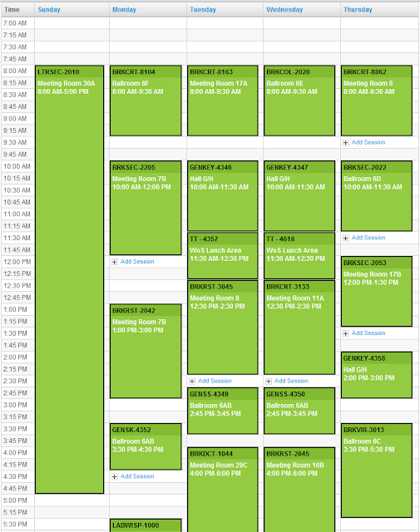This screenshot has width=420, height=532.
Task: Open the BRKRST-2045 session in Meeting Room 16B
Action: click(x=299, y=490)
